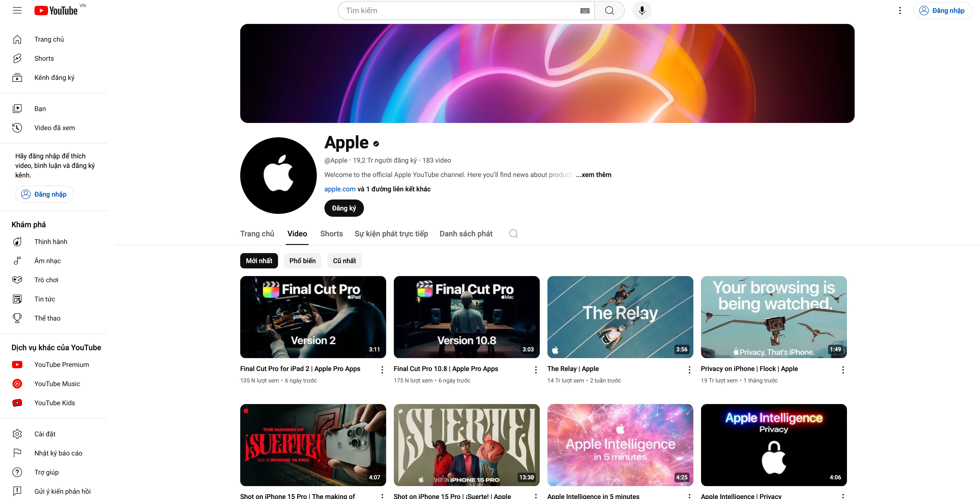The image size is (980, 499).
Task: Select the Phổ biến filter chip
Action: click(x=302, y=261)
